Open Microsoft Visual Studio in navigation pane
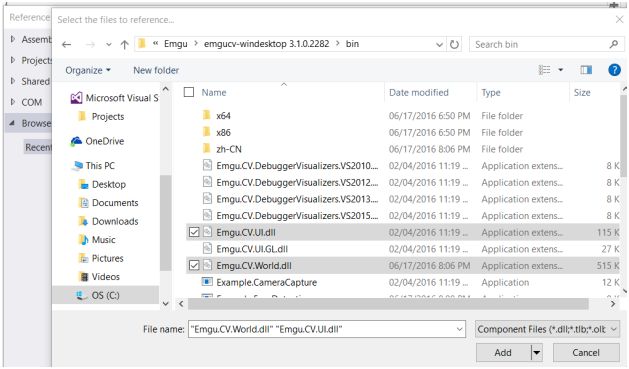 pyautogui.click(x=114, y=98)
